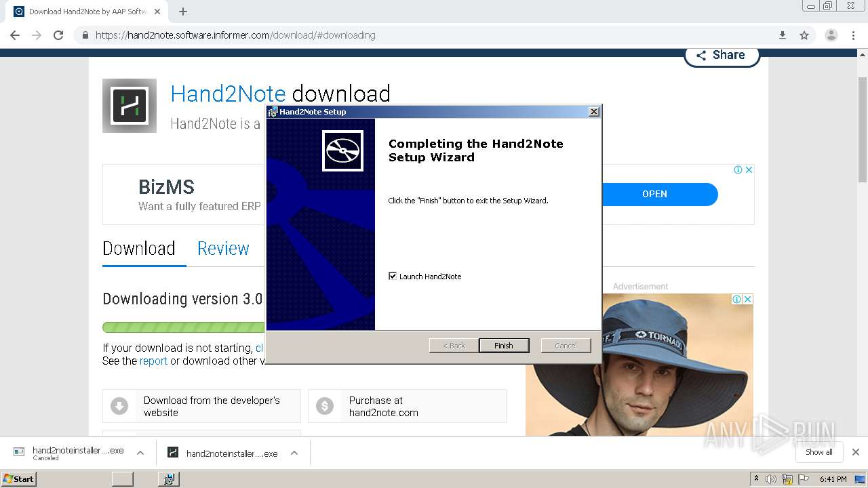Click the blank taskbar button
This screenshot has width=868, height=488.
(x=123, y=479)
